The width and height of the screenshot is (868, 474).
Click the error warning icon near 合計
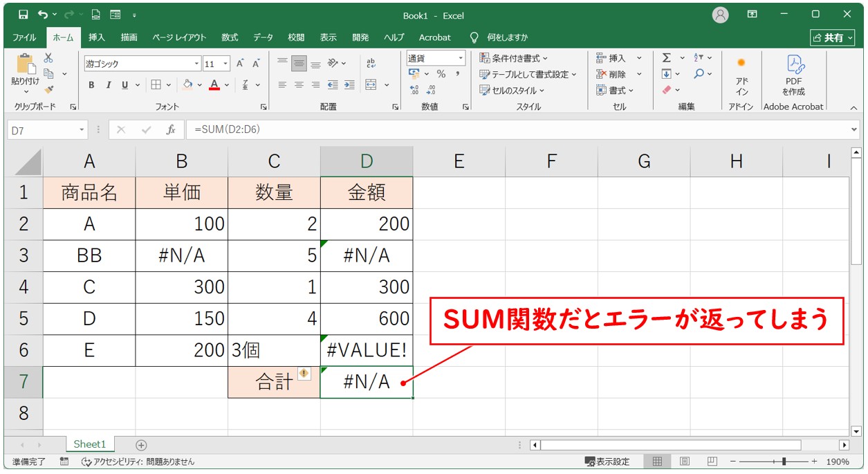[x=304, y=374]
